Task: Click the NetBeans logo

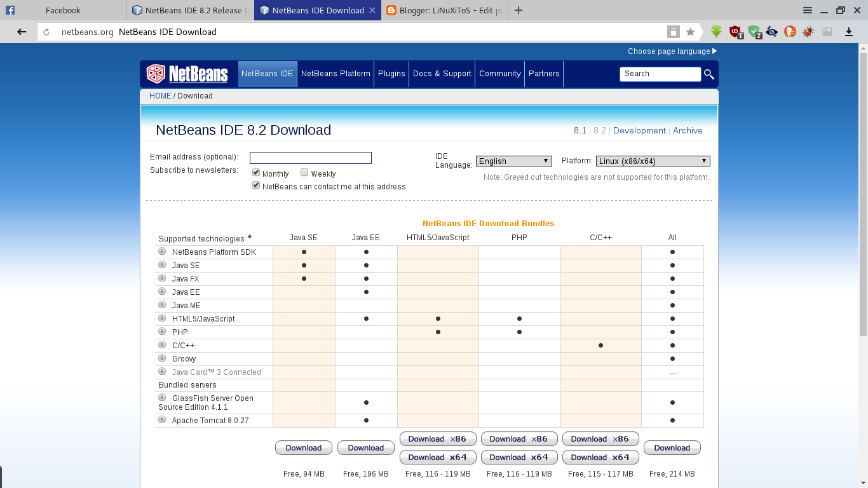Action: tap(187, 74)
